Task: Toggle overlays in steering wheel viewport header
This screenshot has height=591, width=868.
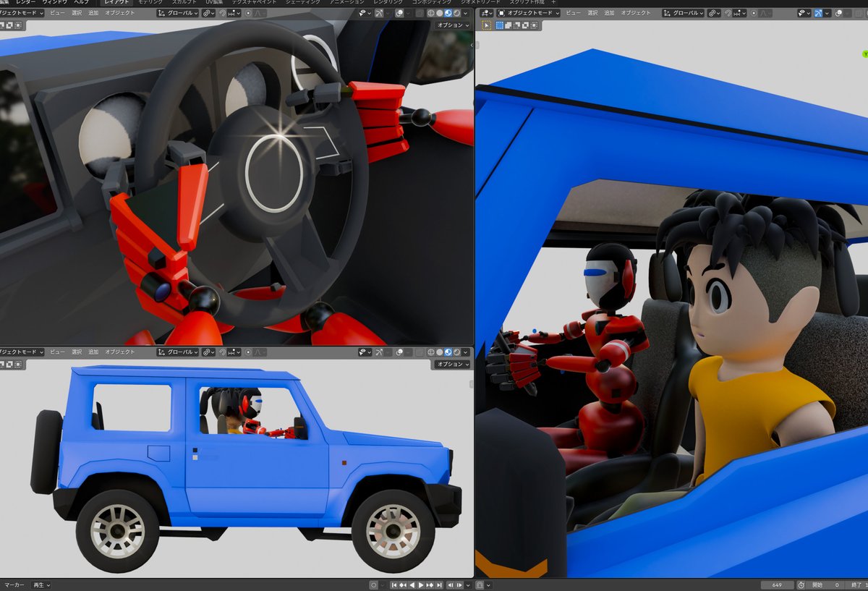Action: tap(398, 13)
